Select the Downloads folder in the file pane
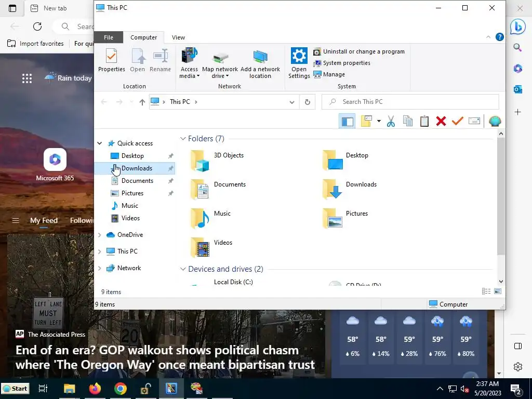The width and height of the screenshot is (532, 399). point(350,190)
